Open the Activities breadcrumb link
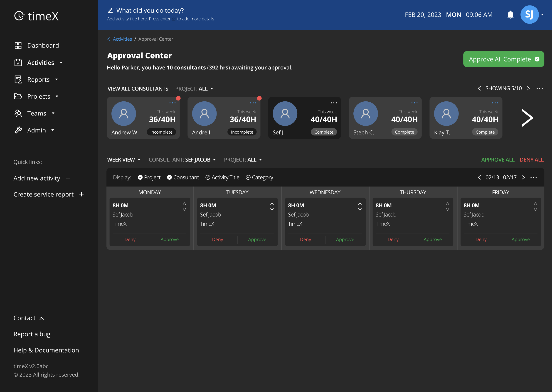The image size is (552, 392). [122, 39]
